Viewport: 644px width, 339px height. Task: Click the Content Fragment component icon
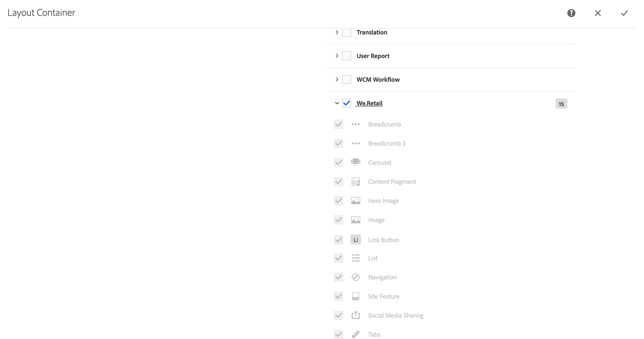355,182
